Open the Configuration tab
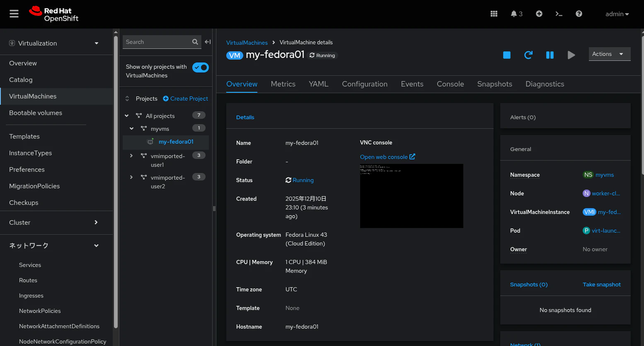 pos(365,84)
